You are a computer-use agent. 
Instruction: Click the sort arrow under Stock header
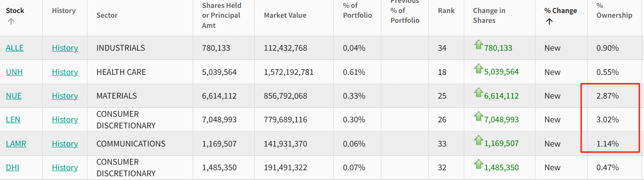coord(11,21)
